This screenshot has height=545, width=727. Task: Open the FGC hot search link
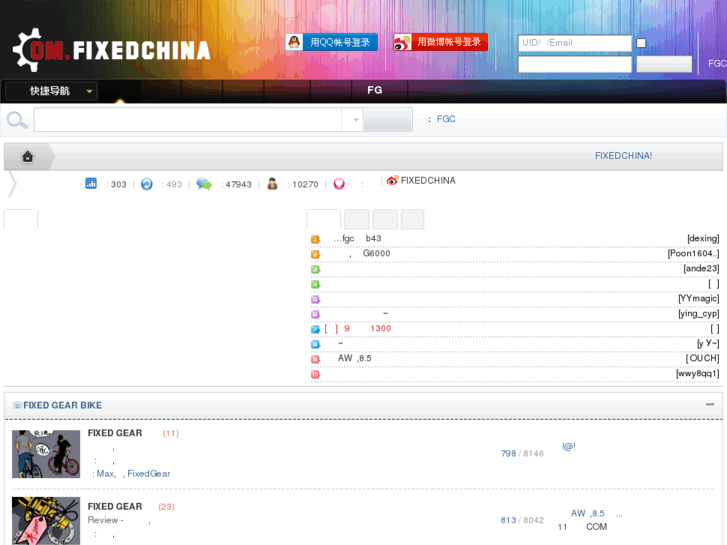click(446, 119)
